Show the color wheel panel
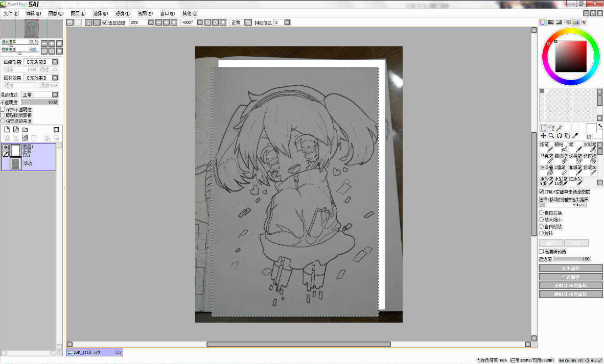Viewport: 604px width, 364px height. [542, 22]
